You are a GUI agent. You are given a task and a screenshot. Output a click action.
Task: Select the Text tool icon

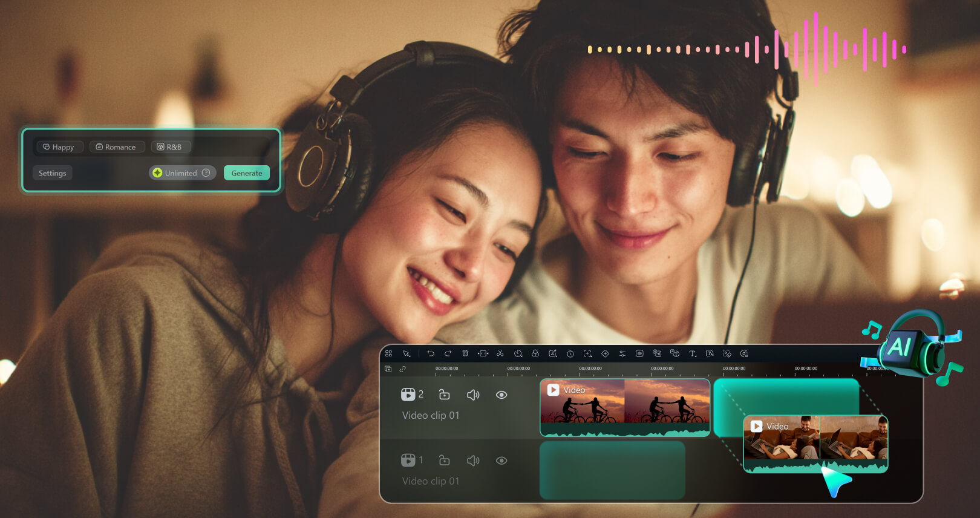[x=692, y=353]
